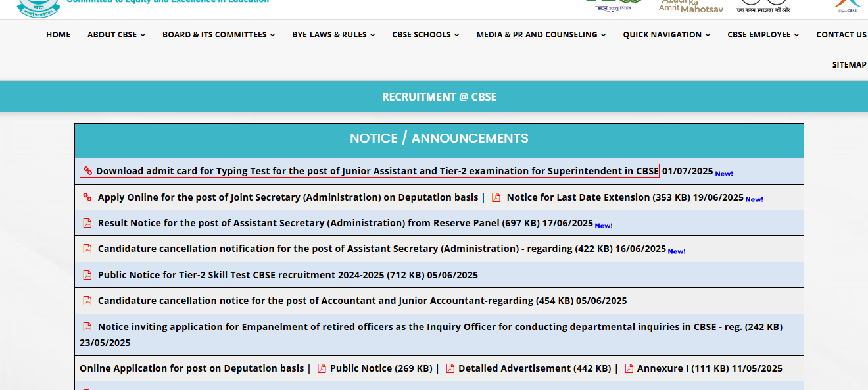This screenshot has height=390, width=868.
Task: Open the Public Notice (269 KB) link
Action: click(x=381, y=368)
